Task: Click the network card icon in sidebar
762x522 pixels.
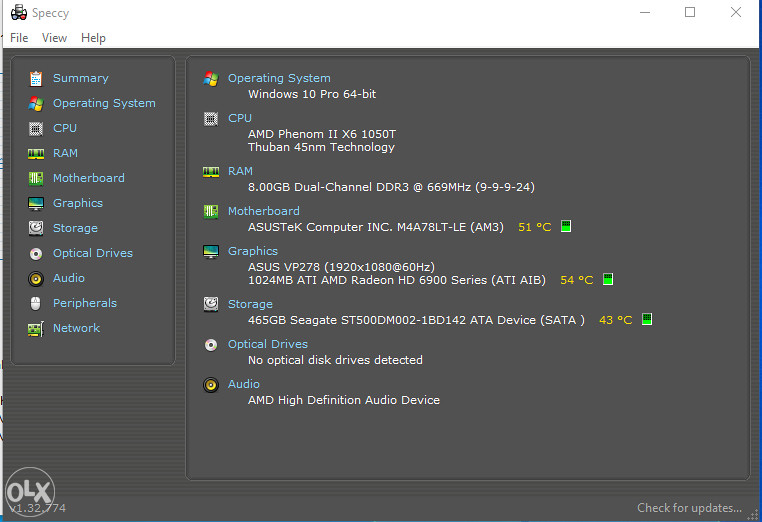Action: click(35, 329)
